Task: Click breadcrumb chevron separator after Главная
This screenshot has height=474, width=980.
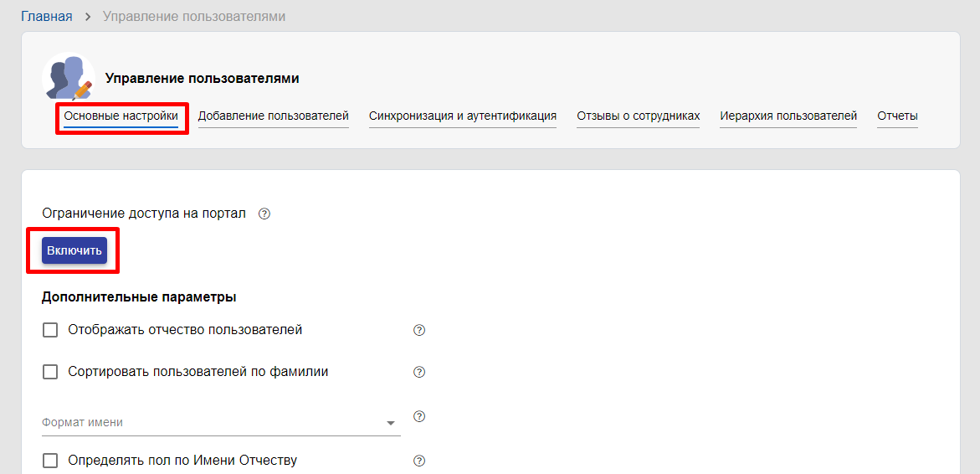Action: 88,16
